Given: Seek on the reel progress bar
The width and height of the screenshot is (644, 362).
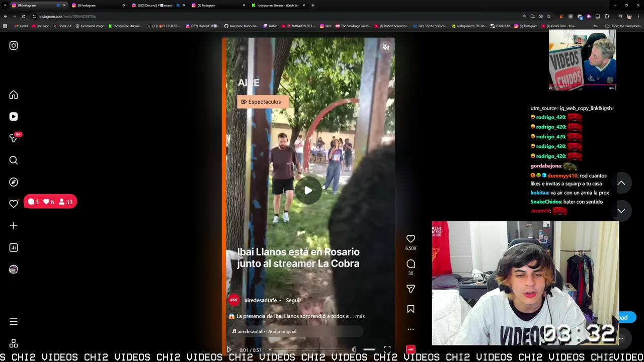Looking at the screenshot, I should 308,350.
